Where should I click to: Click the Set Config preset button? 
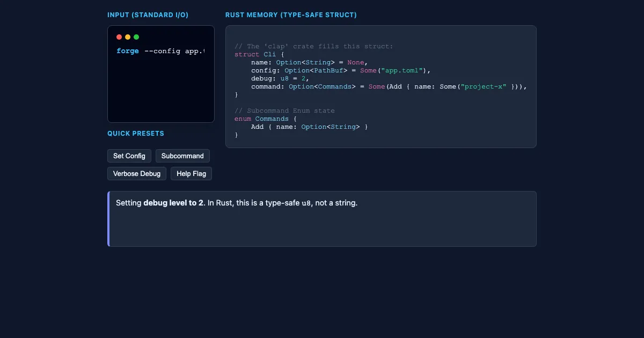tap(129, 156)
